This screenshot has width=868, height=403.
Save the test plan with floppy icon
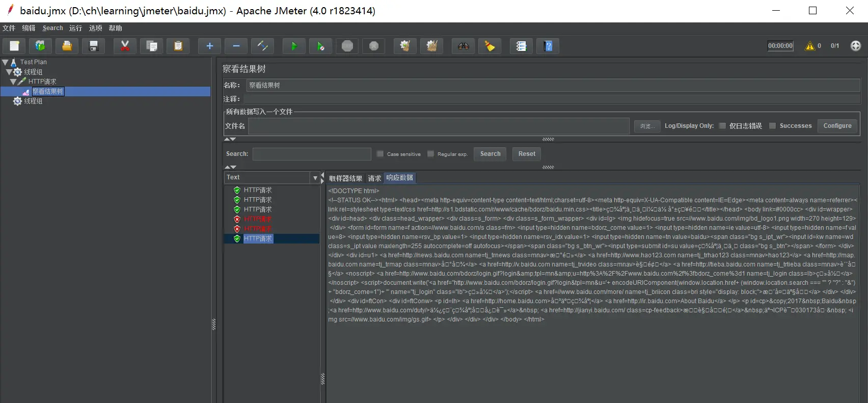coord(94,46)
